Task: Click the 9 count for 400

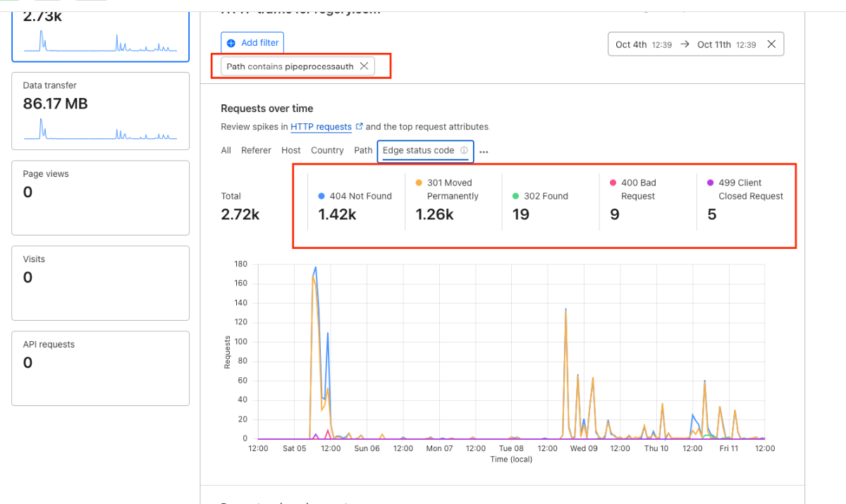Action: click(615, 214)
